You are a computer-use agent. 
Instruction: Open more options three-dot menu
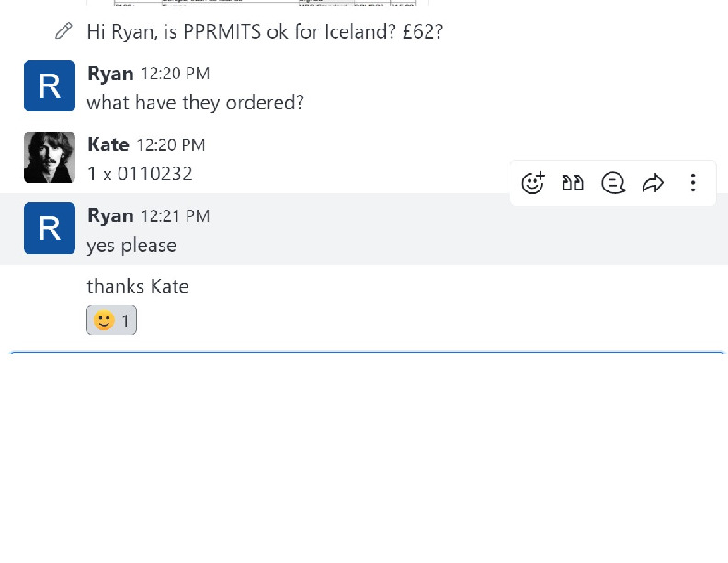(693, 183)
